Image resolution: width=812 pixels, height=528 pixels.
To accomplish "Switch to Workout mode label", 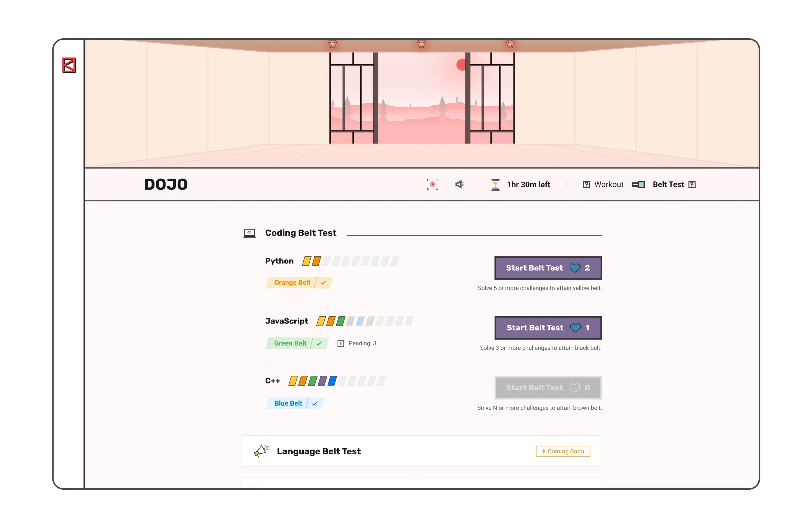I will click(x=609, y=184).
